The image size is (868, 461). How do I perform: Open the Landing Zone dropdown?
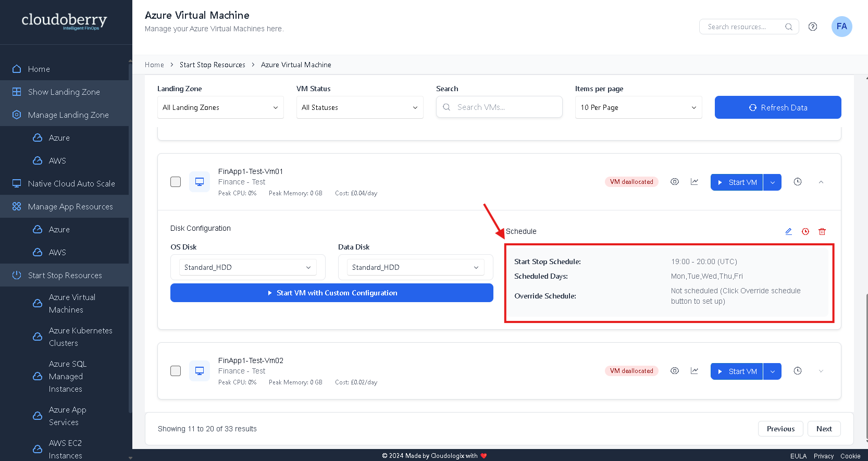(220, 107)
